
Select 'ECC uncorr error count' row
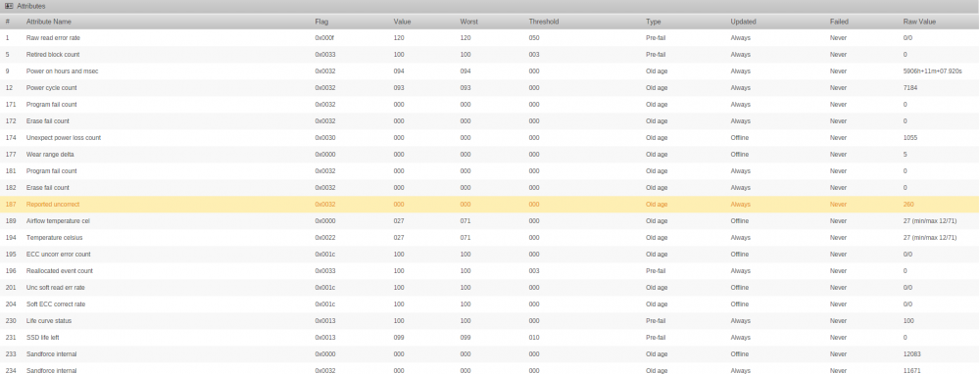(490, 255)
